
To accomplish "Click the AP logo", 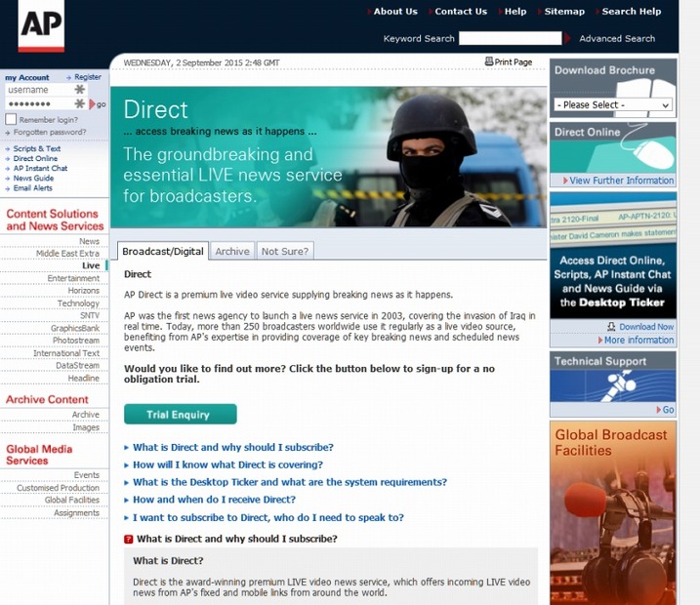I will [x=41, y=26].
